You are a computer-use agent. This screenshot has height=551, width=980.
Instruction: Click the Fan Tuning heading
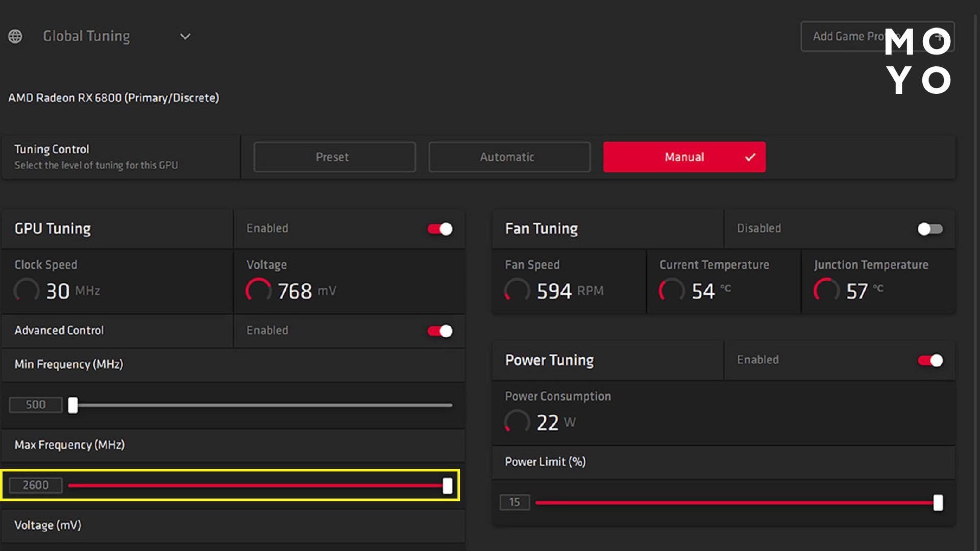point(542,229)
